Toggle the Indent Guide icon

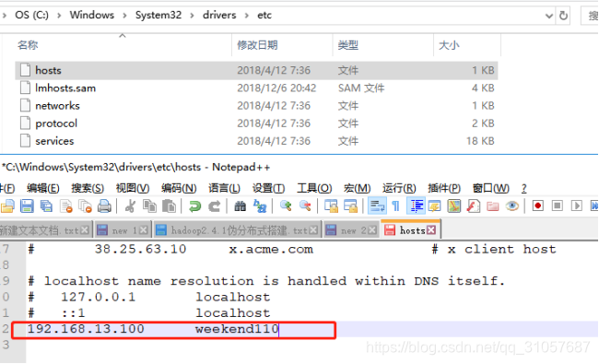[417, 206]
